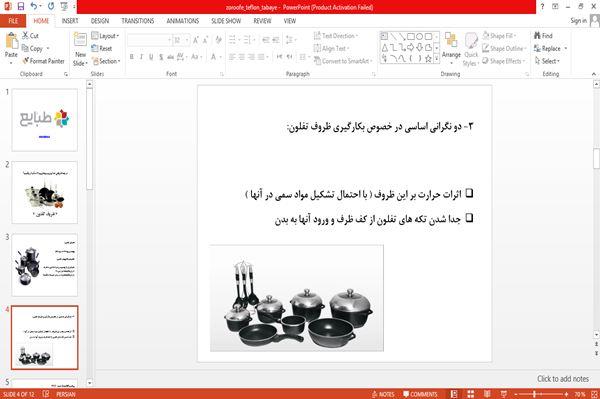Decrease font size with smaller A
Viewport: 600px width, 399px height.
coord(205,40)
